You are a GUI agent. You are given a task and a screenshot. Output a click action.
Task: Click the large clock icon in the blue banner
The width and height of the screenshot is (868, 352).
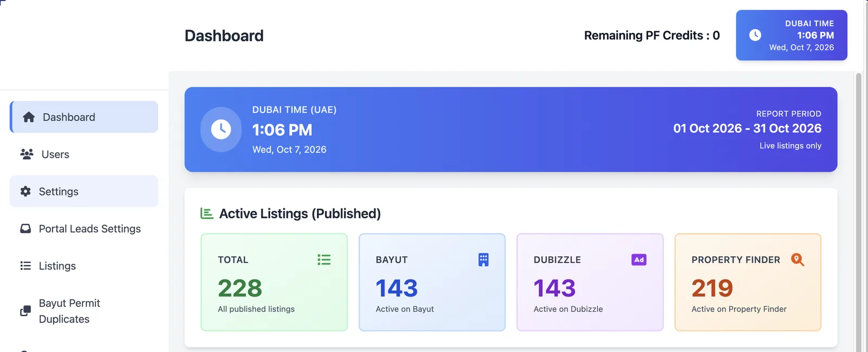coord(221,129)
